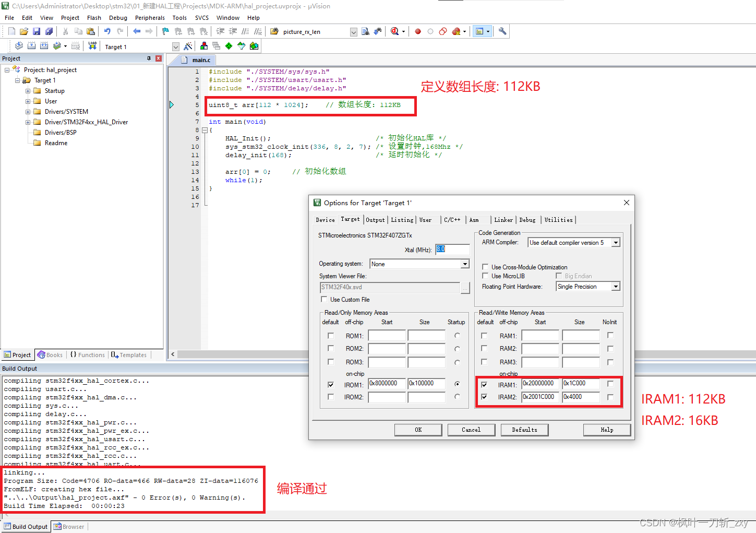
Task: Switch to the Linker options tab
Action: tap(503, 220)
